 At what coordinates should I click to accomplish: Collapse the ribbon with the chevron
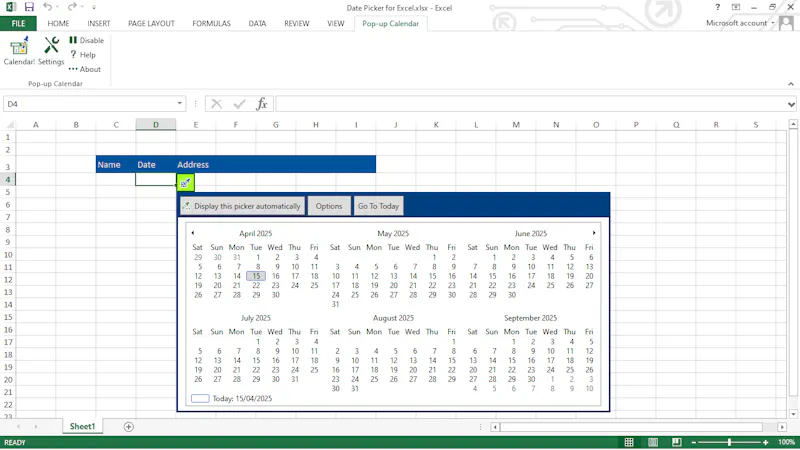pos(791,84)
